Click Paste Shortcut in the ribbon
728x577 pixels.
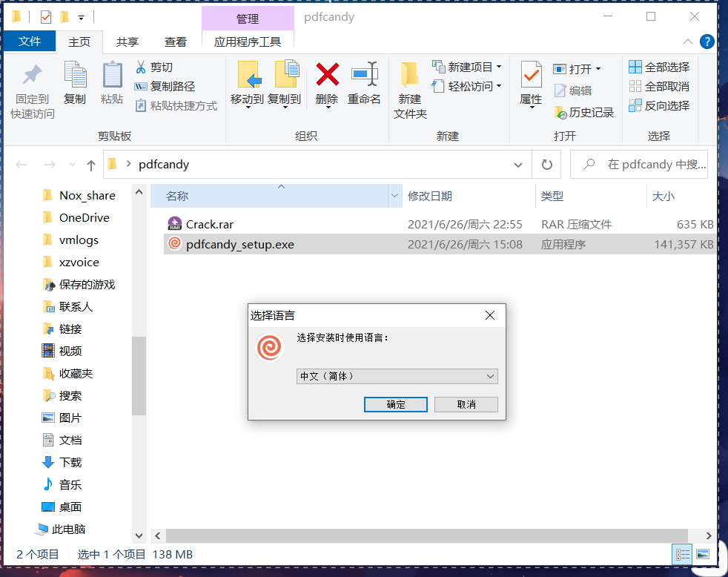(x=176, y=106)
